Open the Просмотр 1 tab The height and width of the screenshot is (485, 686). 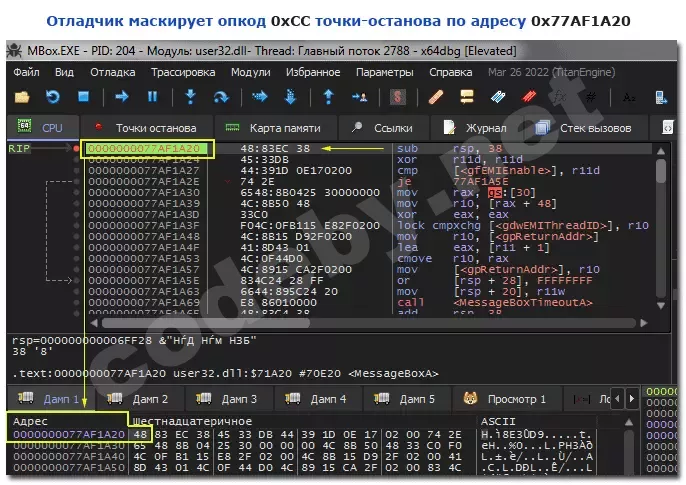click(506, 399)
